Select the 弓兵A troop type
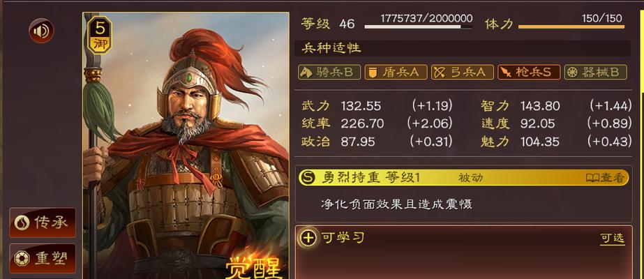 point(462,73)
